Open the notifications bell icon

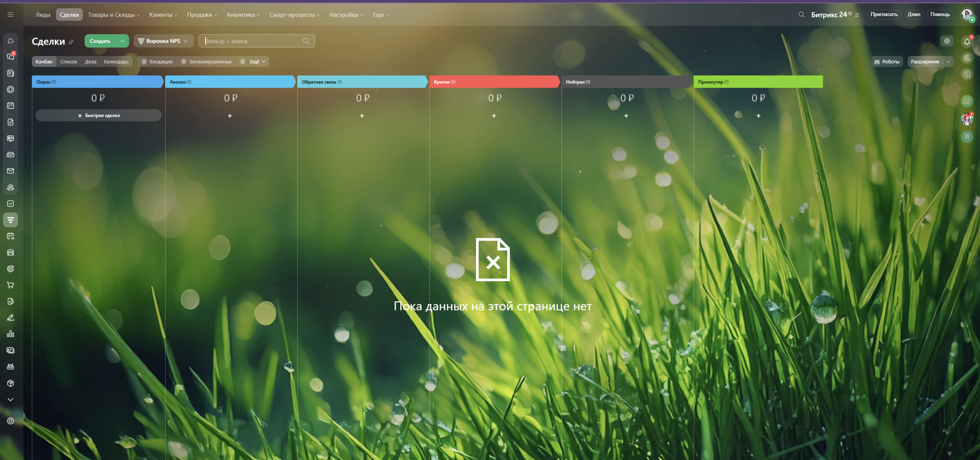(967, 42)
